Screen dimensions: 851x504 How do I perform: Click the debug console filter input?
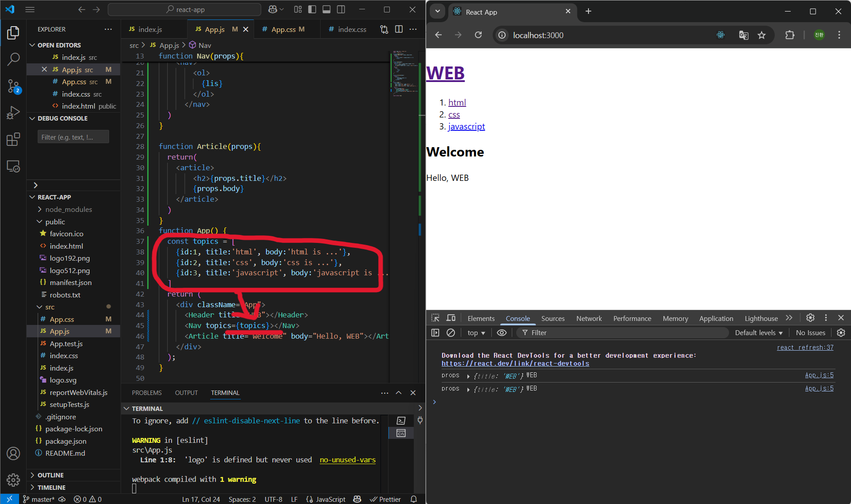click(73, 137)
